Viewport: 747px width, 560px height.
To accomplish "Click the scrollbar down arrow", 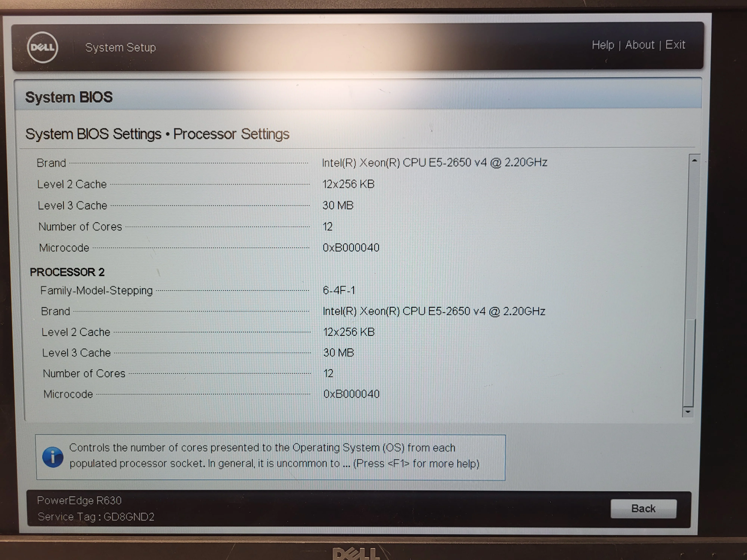I will [688, 412].
